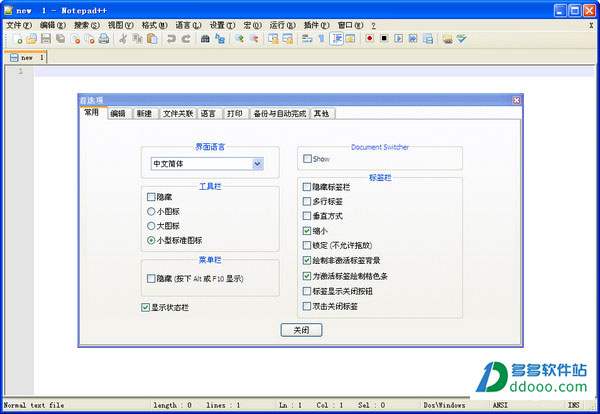Image resolution: width=600 pixels, height=414 pixels.
Task: Enable the Document Switcher Show checkbox
Action: tap(307, 158)
